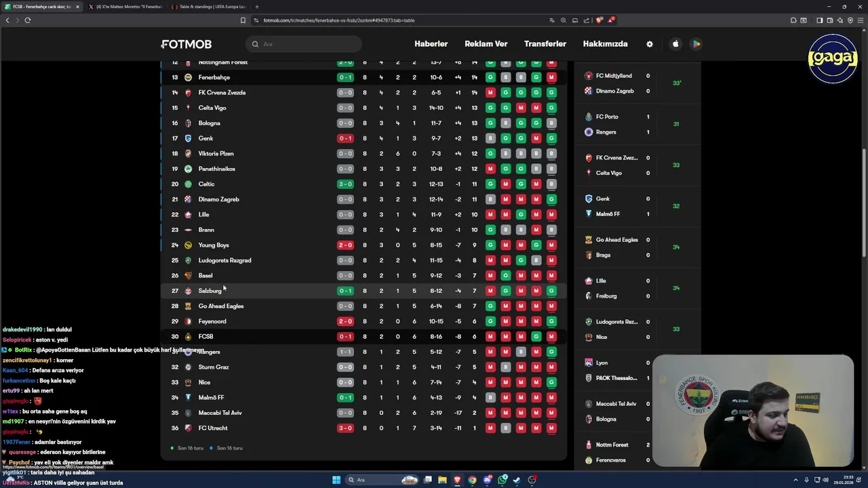The image size is (868, 488).
Task: Open the Brave VPN icon
Action: tap(850, 20)
